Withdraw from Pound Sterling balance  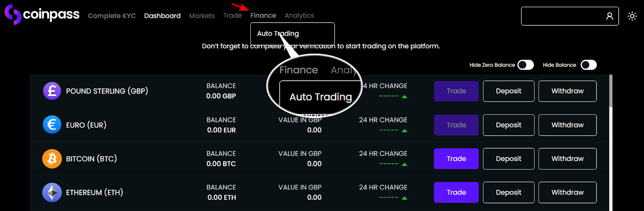click(567, 91)
